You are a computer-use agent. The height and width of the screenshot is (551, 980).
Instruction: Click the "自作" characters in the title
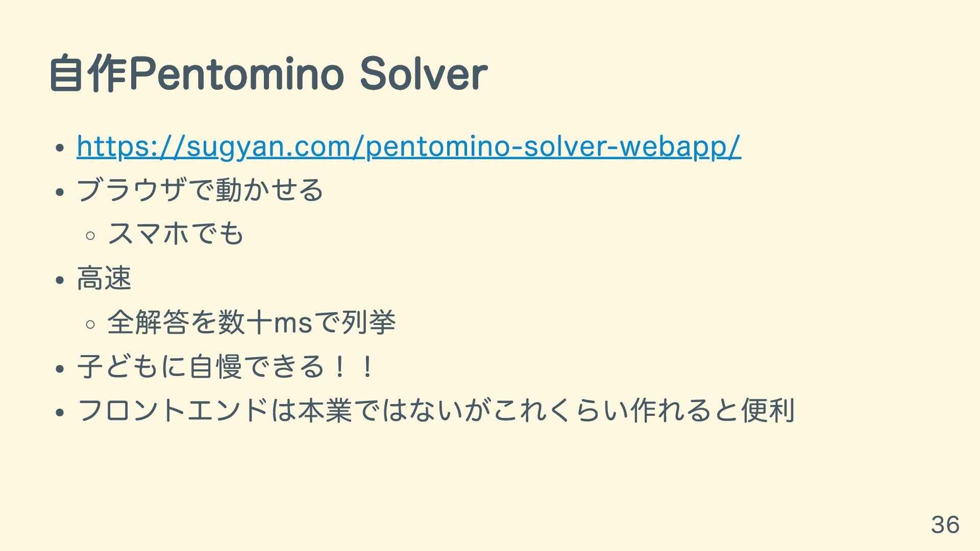(88, 74)
